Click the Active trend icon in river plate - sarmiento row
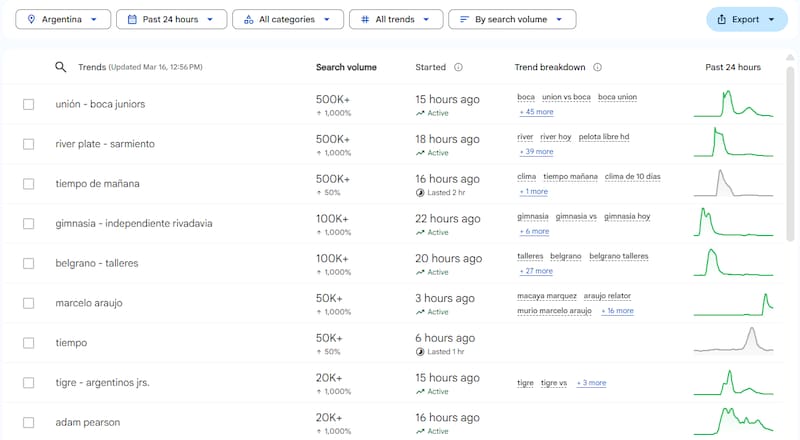 click(x=420, y=153)
